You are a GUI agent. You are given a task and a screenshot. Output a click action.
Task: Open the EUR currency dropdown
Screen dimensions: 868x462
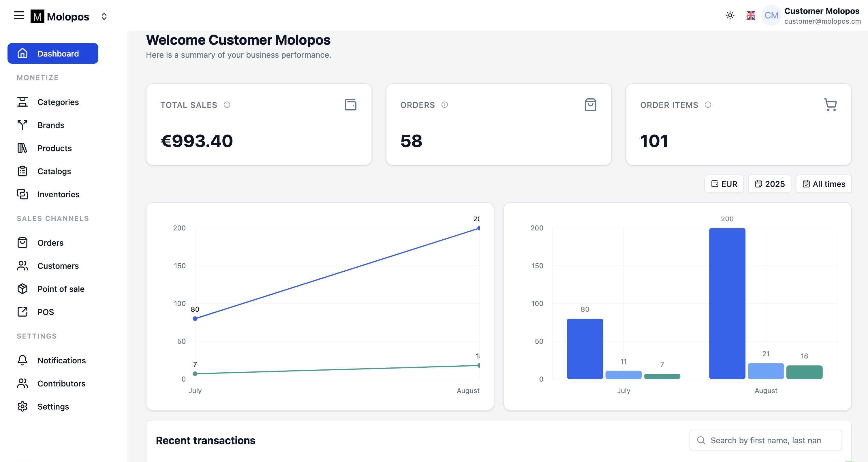pos(724,184)
